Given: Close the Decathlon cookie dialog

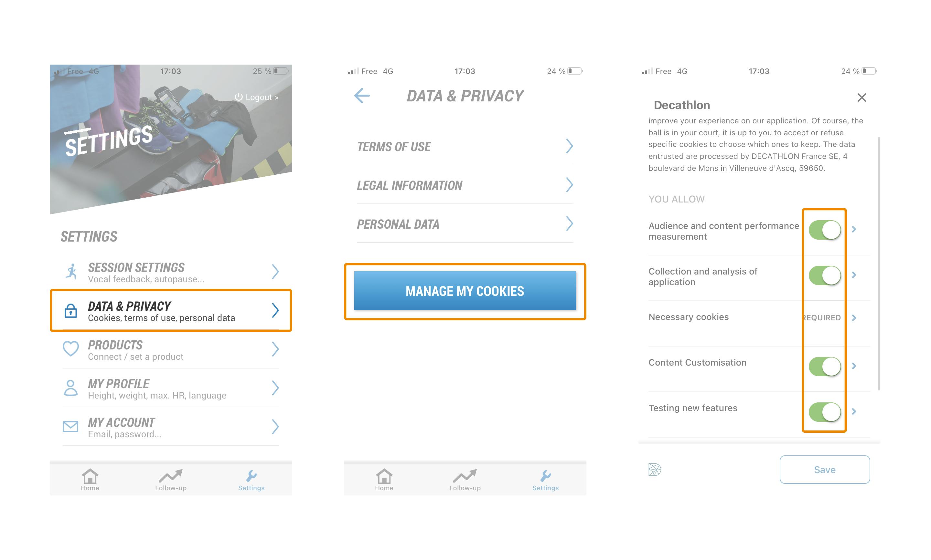Looking at the screenshot, I should point(861,97).
